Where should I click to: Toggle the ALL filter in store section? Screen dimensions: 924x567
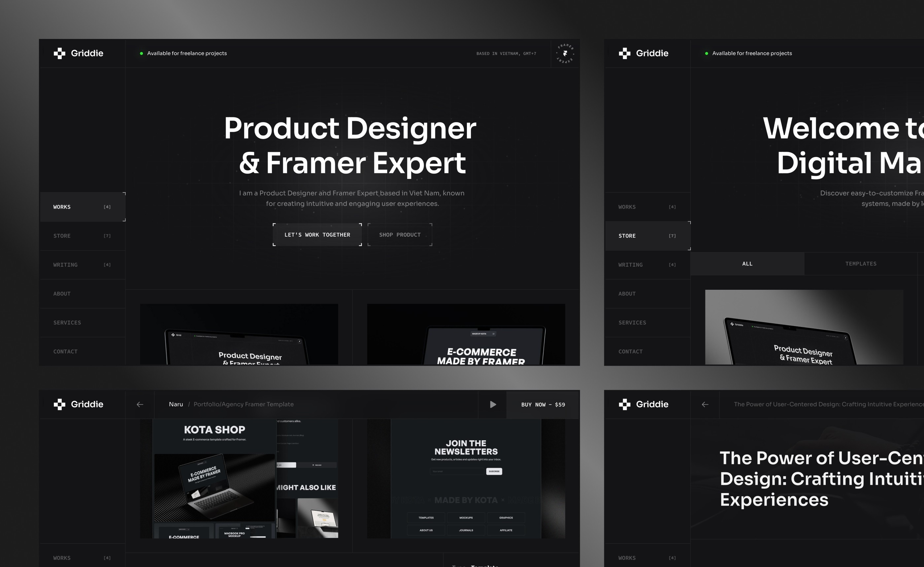748,263
